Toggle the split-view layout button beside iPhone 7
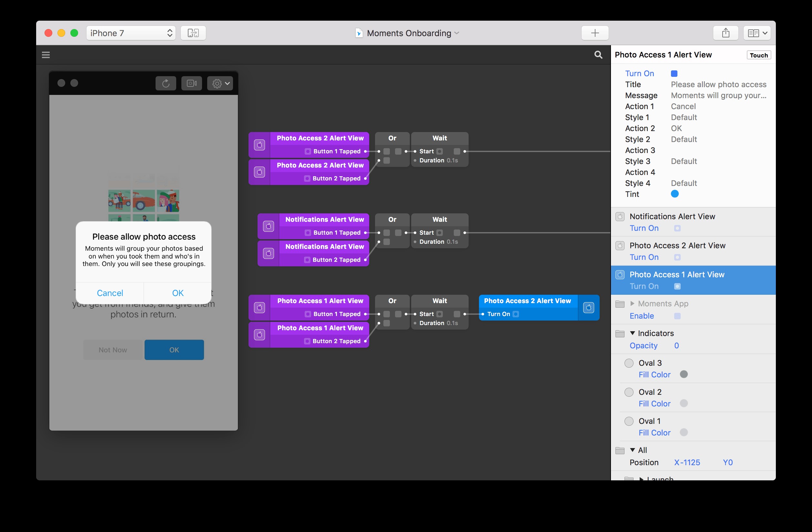 pyautogui.click(x=193, y=33)
